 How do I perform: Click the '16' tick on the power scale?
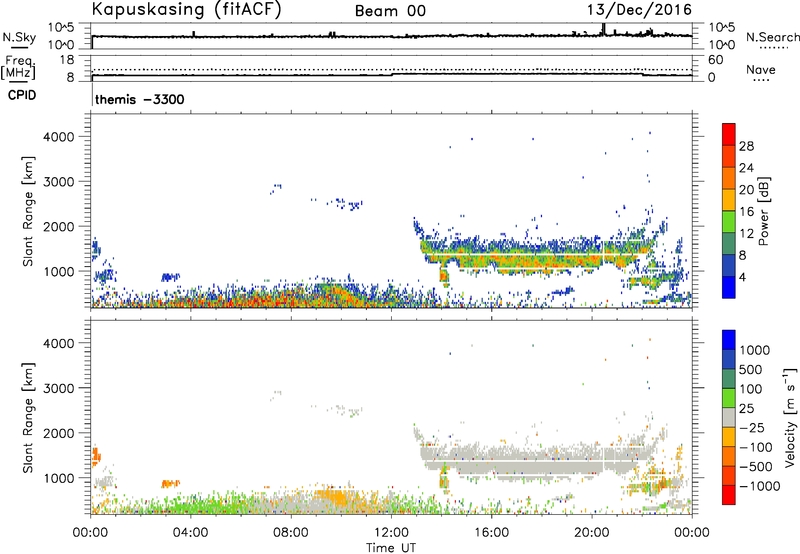[746, 212]
